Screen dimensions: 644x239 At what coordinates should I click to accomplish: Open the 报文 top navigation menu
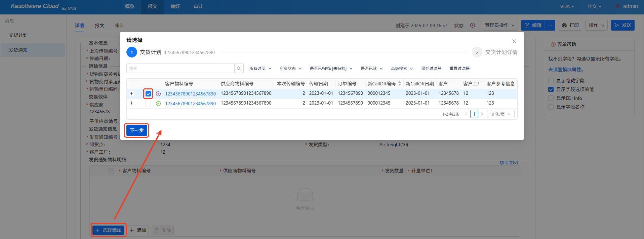tap(153, 7)
